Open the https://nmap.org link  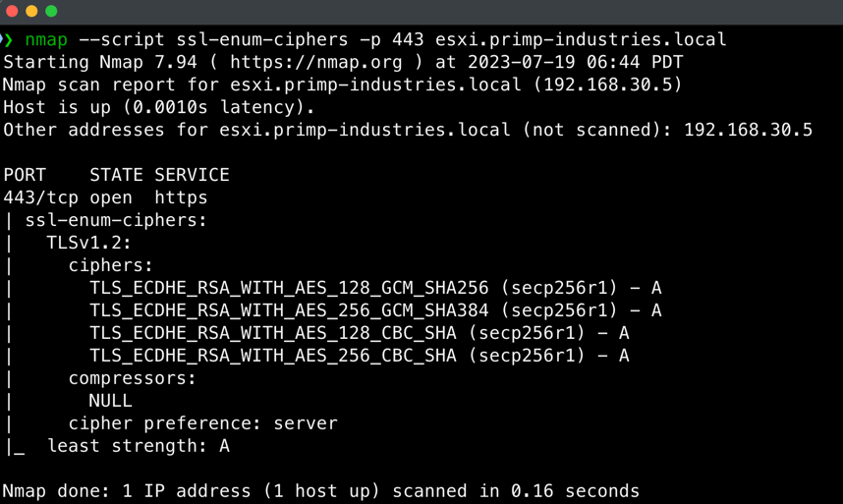pos(315,62)
